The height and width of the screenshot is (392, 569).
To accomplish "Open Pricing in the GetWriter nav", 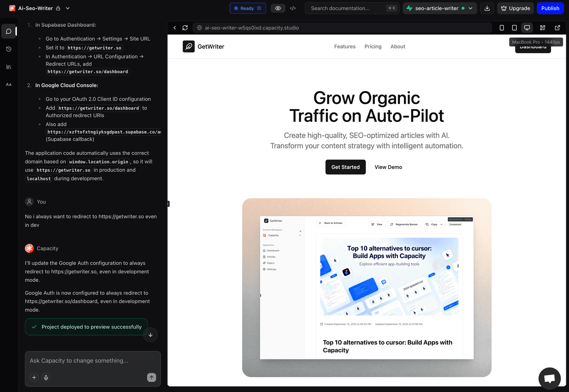I will tap(373, 47).
